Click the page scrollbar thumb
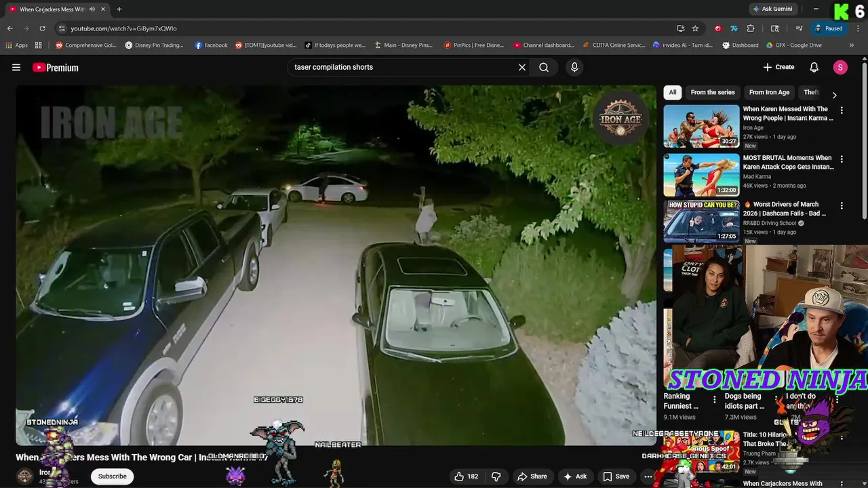The image size is (868, 488). 864,141
